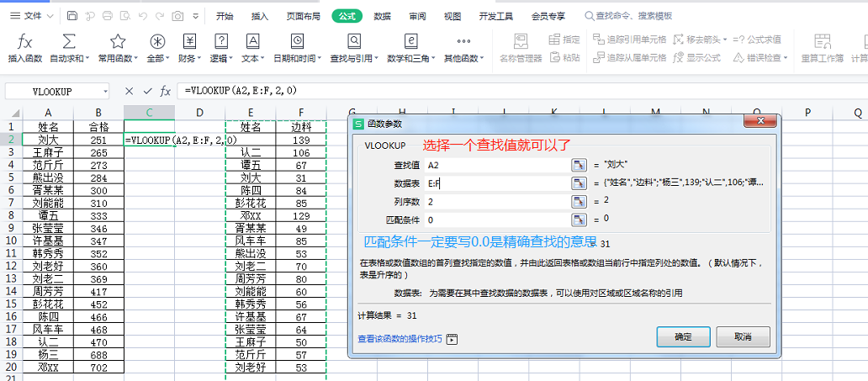Expand the Name Box VLOOKUP dropdown arrow
The height and width of the screenshot is (381, 868).
click(104, 92)
